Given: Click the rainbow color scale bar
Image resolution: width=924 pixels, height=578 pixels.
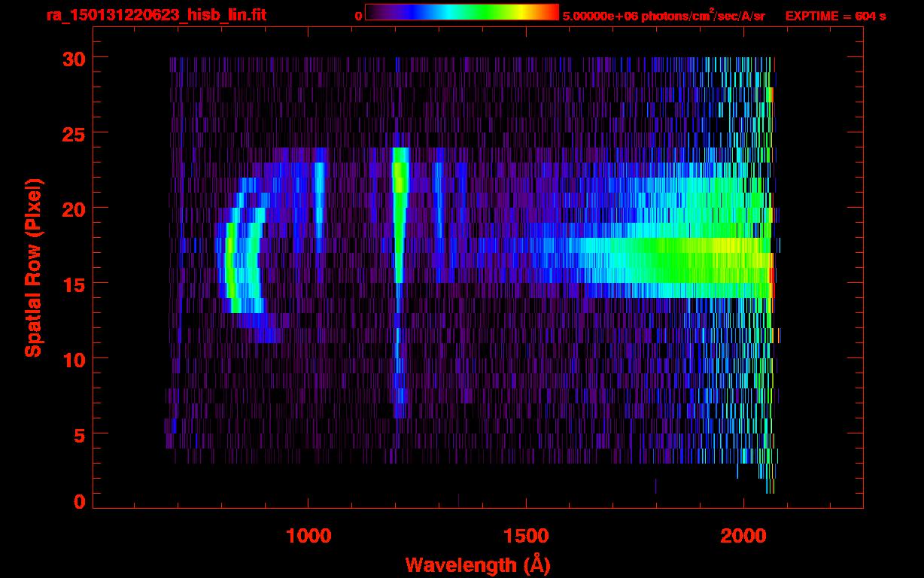Looking at the screenshot, I should [x=462, y=12].
